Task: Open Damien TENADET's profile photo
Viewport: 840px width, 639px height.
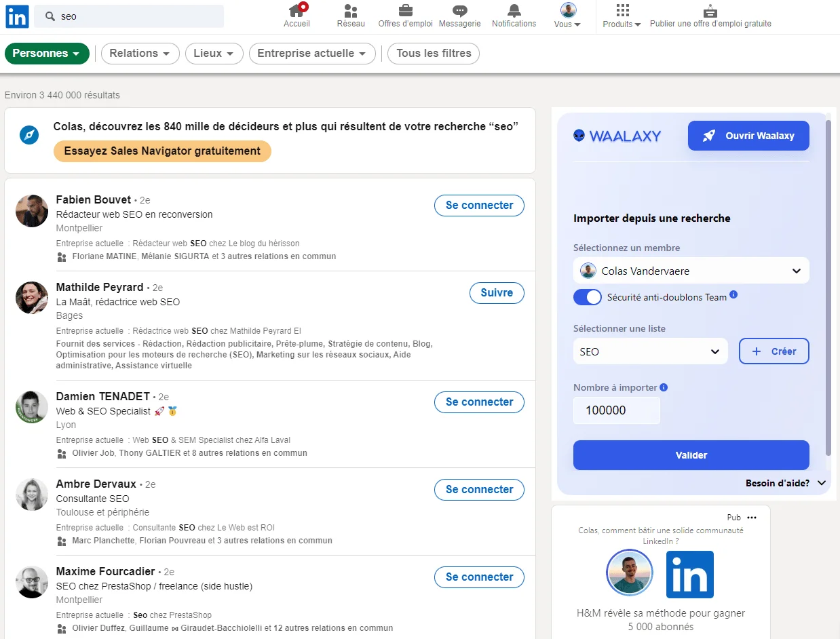Action: pos(32,407)
